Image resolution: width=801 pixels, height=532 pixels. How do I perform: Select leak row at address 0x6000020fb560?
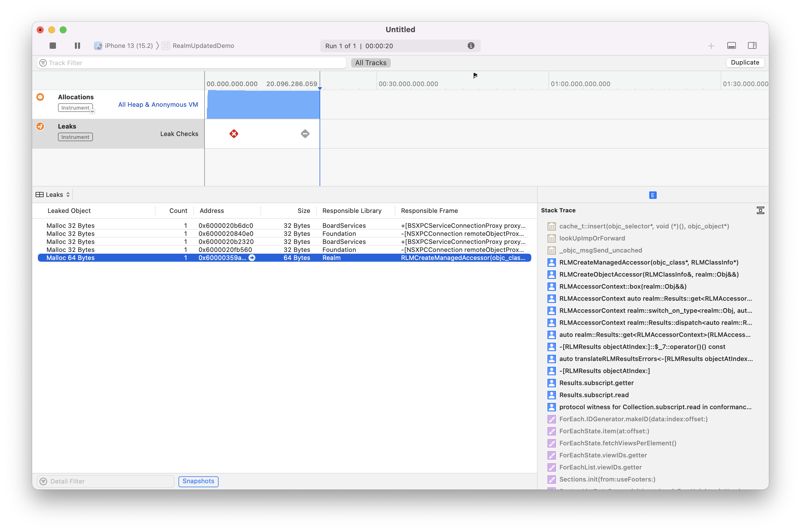(284, 250)
